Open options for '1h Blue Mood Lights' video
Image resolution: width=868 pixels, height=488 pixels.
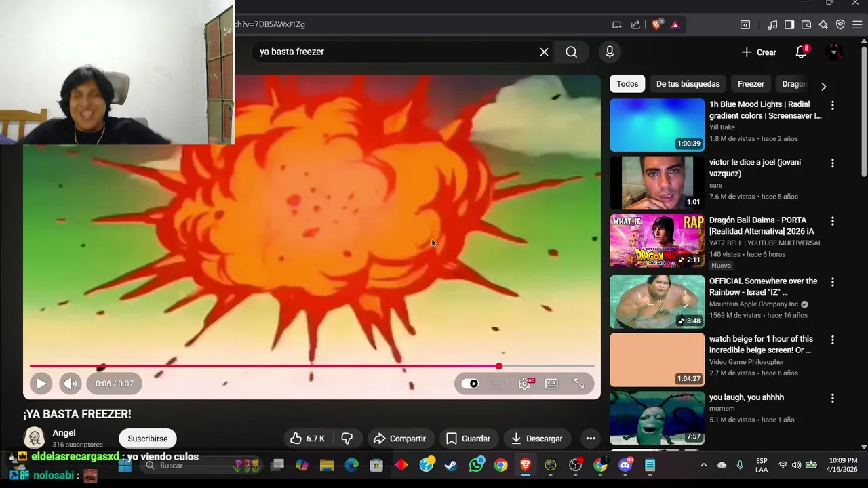tap(833, 106)
